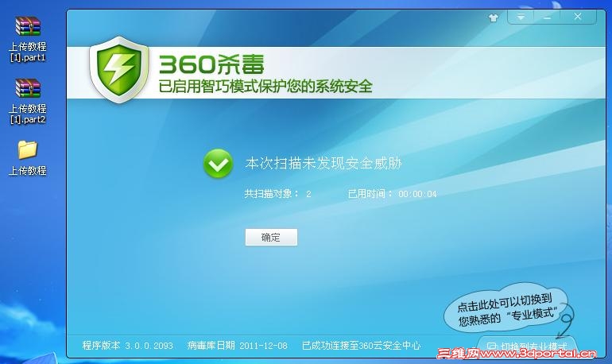Click 已启用智巧模式保护您的系统安全 subtitle

pos(265,86)
